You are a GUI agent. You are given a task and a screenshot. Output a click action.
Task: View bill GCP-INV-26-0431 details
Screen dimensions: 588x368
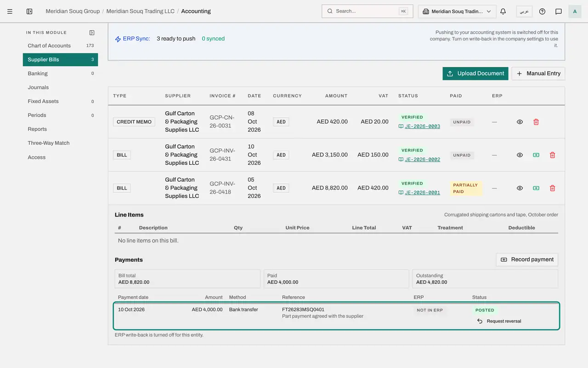(520, 155)
